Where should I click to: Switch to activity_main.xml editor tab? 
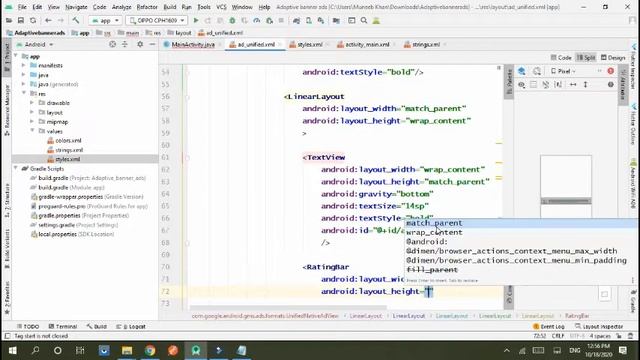(x=367, y=44)
